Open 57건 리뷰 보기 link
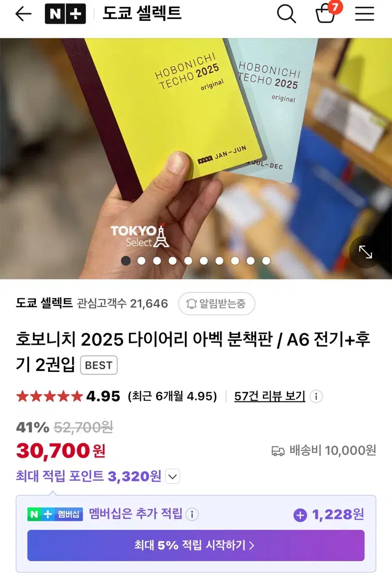 (270, 397)
